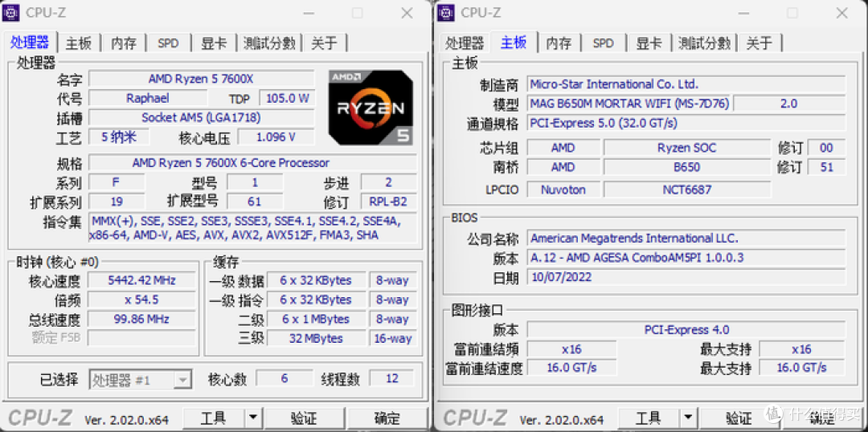Click LPCIO vendor Nuvoton
Screen dimensions: 868x432
click(x=563, y=190)
